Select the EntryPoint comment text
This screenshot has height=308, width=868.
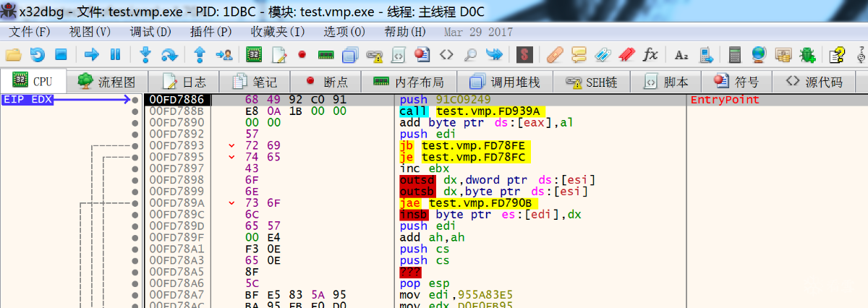tap(725, 100)
